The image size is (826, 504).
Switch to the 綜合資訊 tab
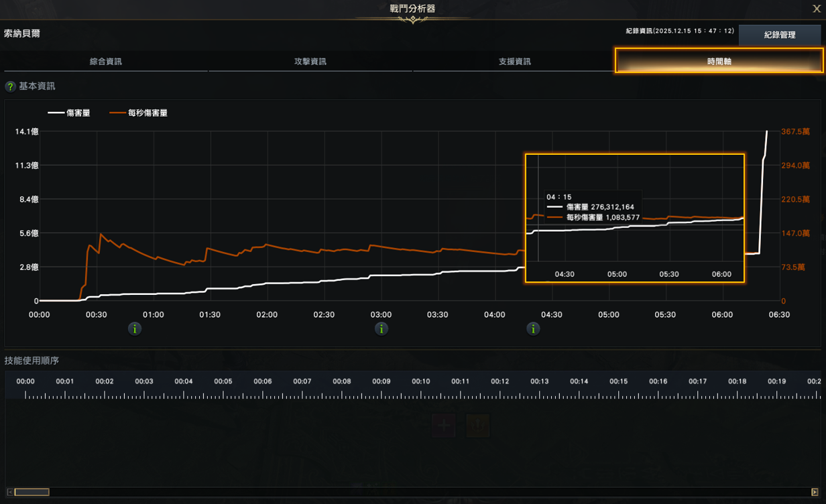point(106,62)
